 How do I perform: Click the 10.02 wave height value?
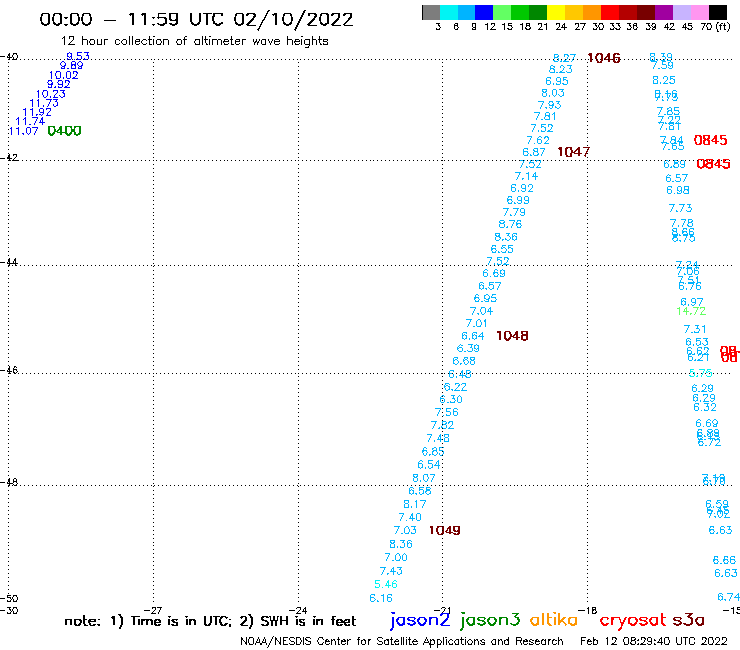pyautogui.click(x=64, y=75)
